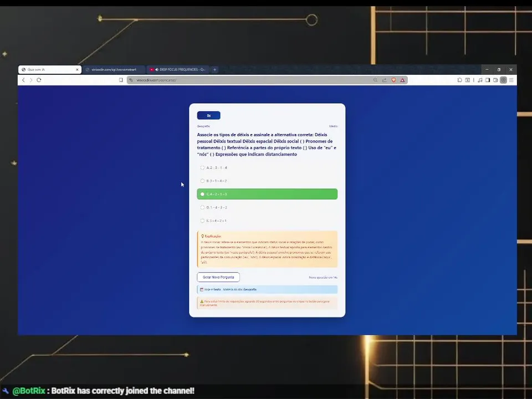532x399 pixels.
Task: Click the Gerar Nova Pergunta button
Action: pos(218,277)
